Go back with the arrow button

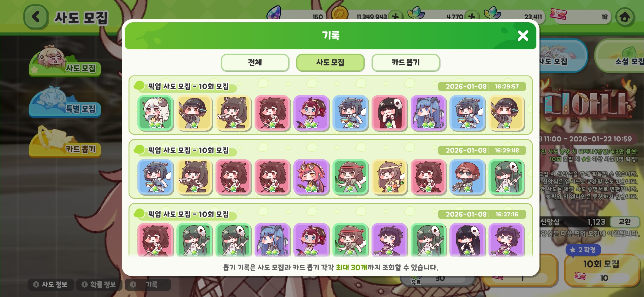click(x=36, y=17)
